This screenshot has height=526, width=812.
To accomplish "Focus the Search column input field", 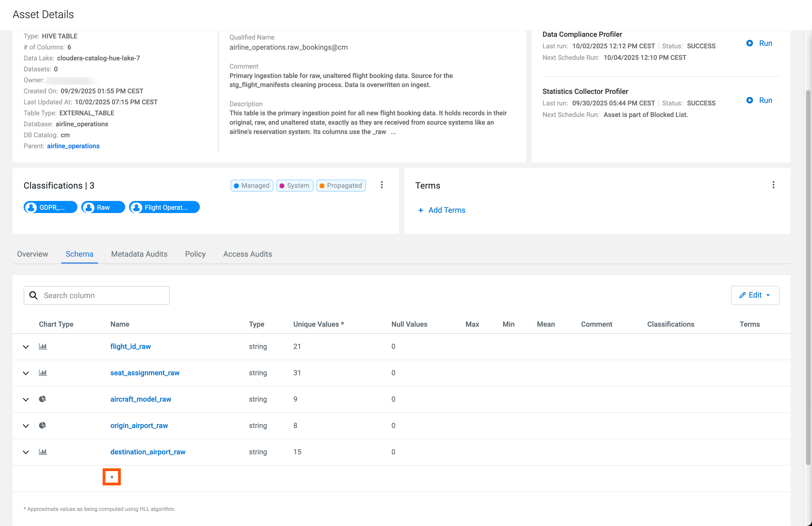I will 102,295.
